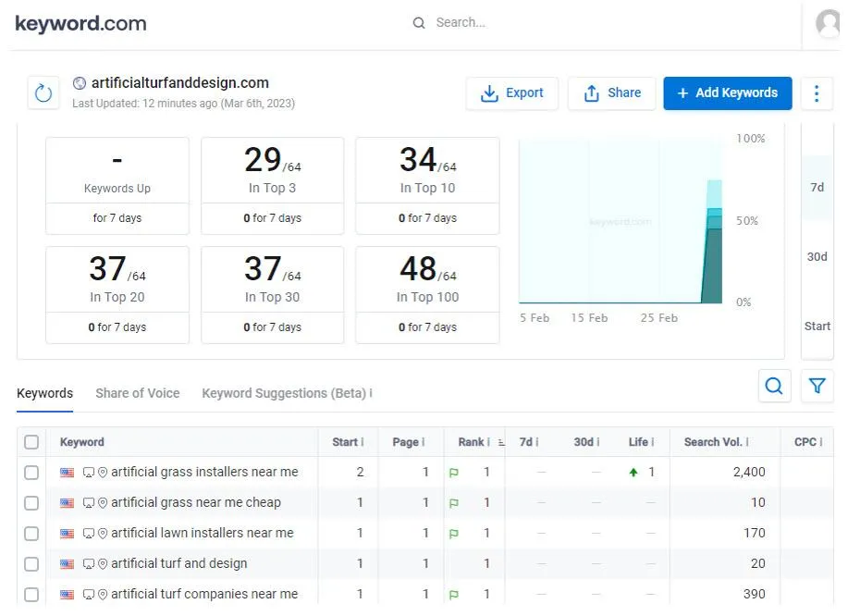Click the site globe icon beside artificialturfanddesign.com

pos(80,82)
